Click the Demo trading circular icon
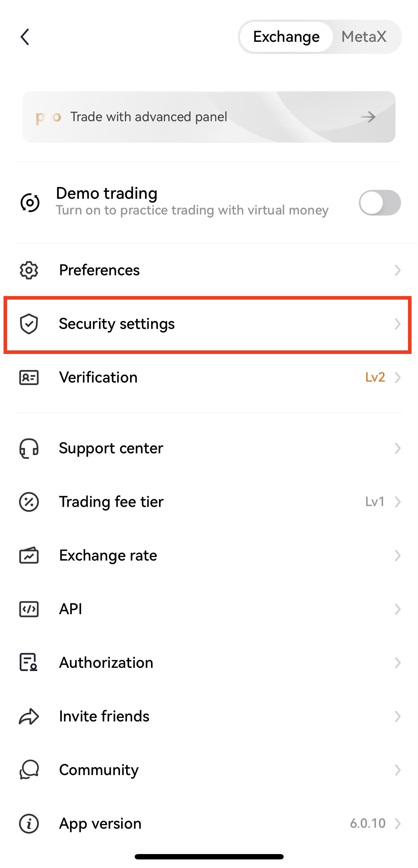The image size is (418, 868). click(x=30, y=203)
